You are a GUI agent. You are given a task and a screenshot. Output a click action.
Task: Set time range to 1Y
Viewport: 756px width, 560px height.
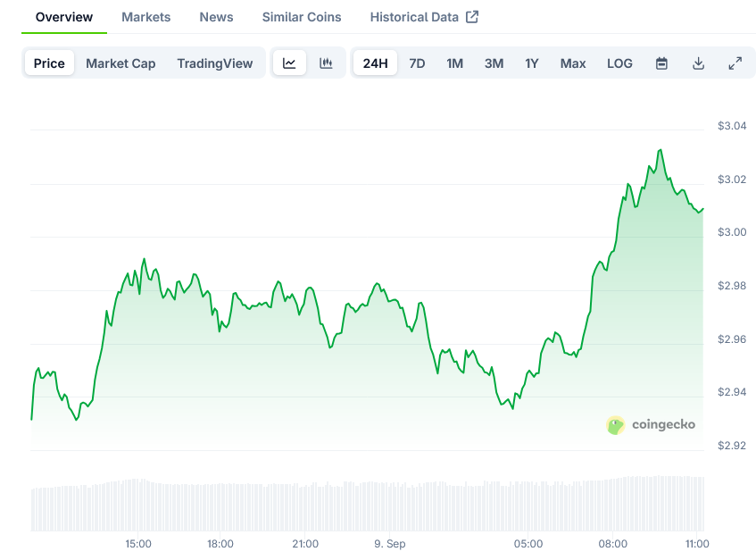point(532,63)
